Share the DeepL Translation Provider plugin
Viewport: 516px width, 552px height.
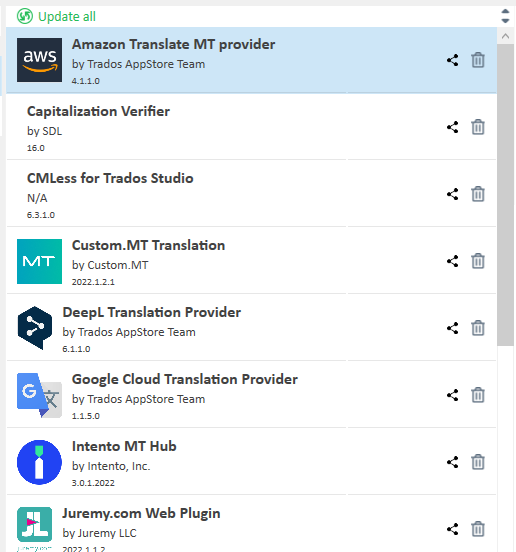click(453, 328)
